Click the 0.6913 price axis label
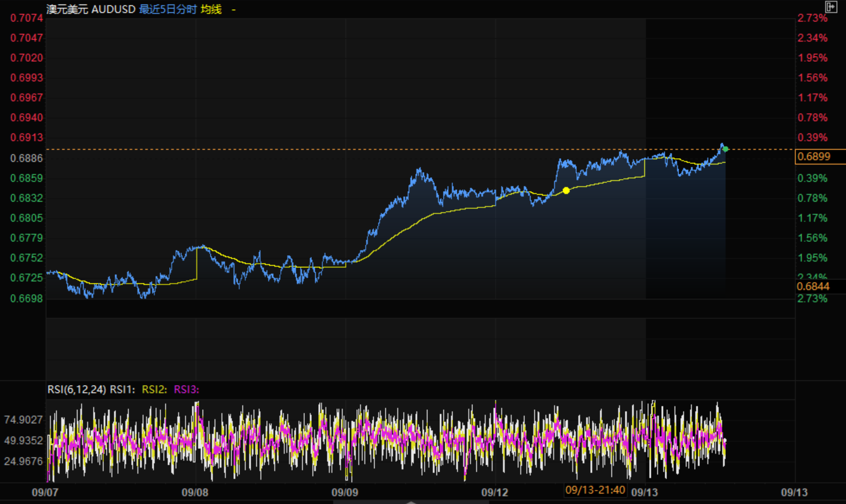The height and width of the screenshot is (504, 846). tap(27, 137)
